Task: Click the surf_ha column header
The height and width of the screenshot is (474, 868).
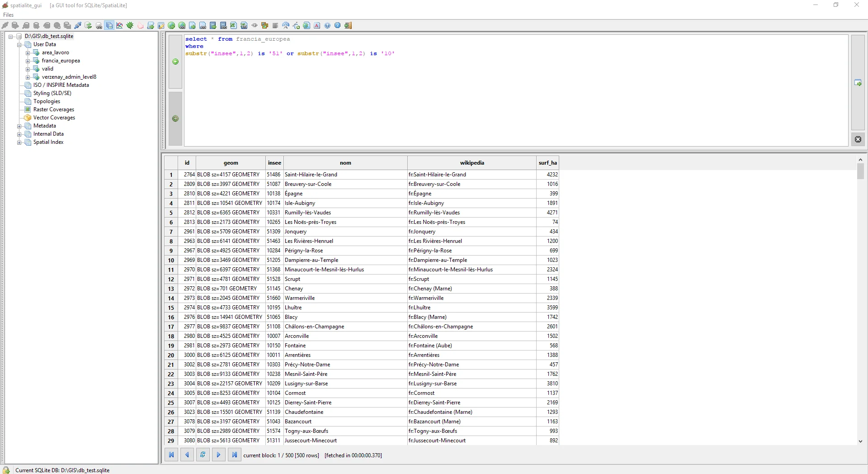Action: point(547,163)
